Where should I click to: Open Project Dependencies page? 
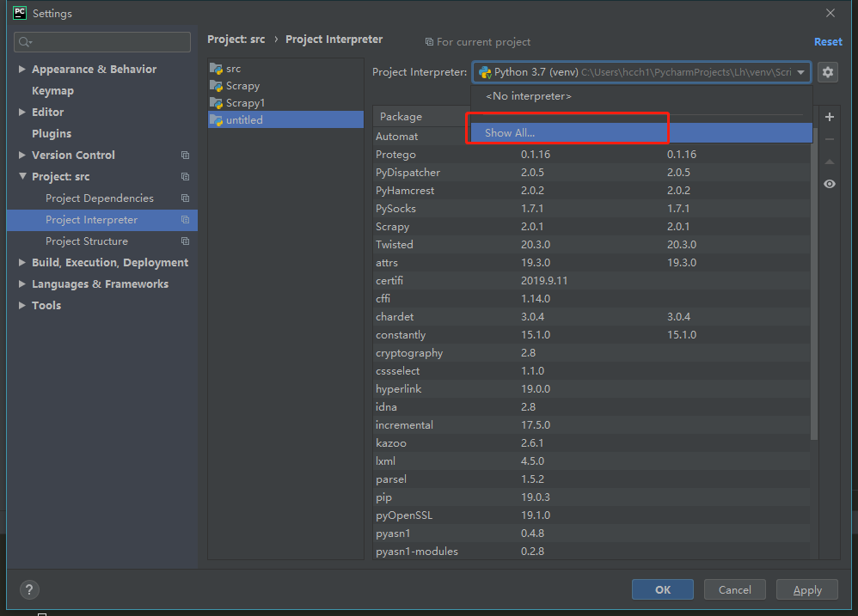coord(100,198)
